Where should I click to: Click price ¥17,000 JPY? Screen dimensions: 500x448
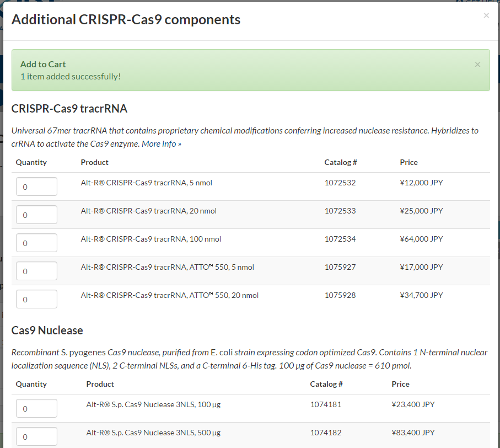point(421,267)
